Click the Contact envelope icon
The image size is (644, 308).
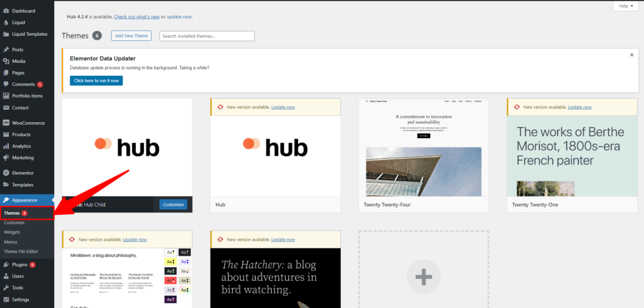(x=6, y=108)
